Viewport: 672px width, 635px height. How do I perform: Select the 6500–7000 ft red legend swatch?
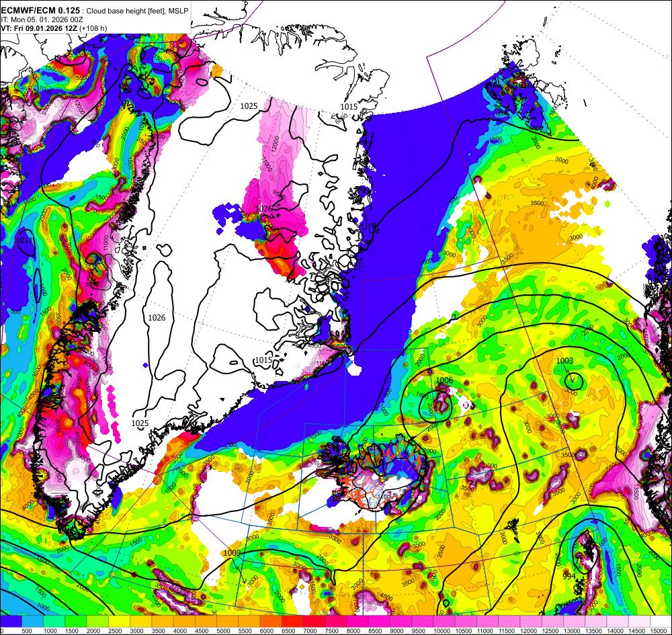tap(293, 622)
